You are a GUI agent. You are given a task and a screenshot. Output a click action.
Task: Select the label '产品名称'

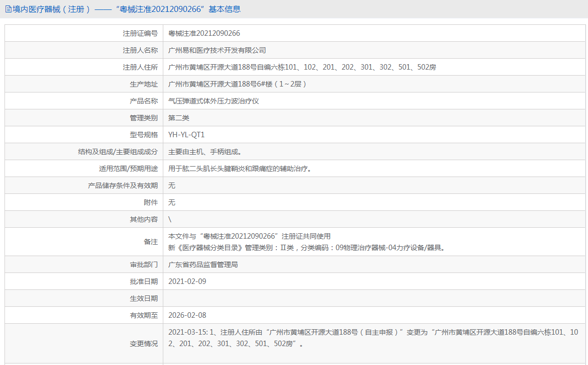coord(143,101)
